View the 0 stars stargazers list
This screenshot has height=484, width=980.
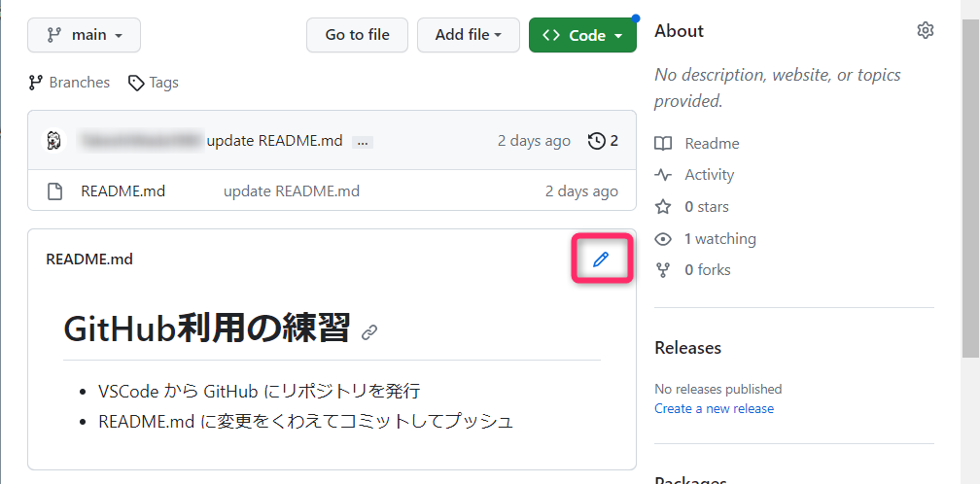tap(706, 207)
